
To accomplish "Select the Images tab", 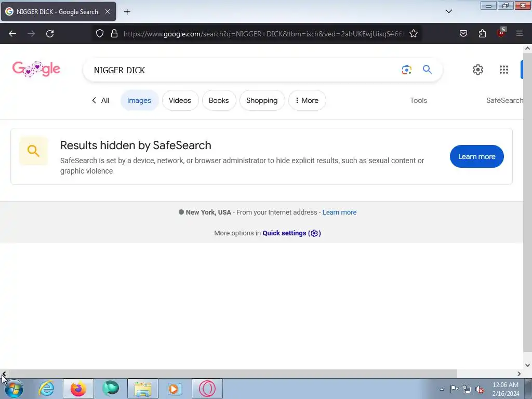I will 139,100.
